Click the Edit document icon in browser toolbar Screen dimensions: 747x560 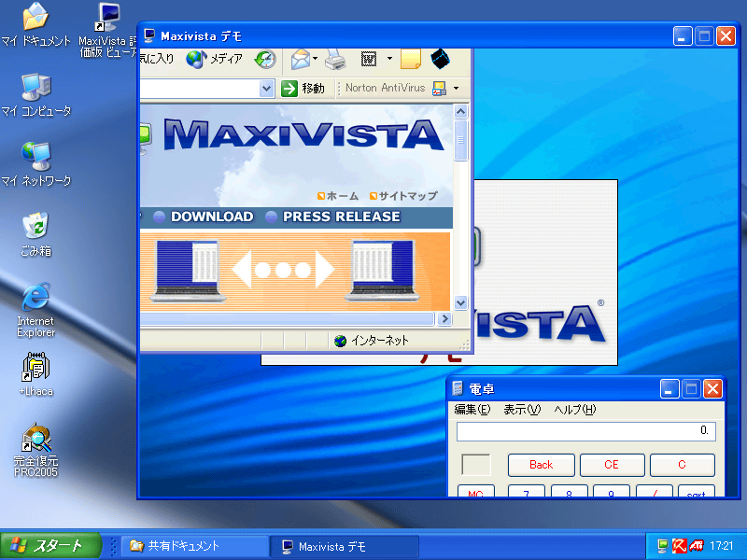click(x=369, y=59)
